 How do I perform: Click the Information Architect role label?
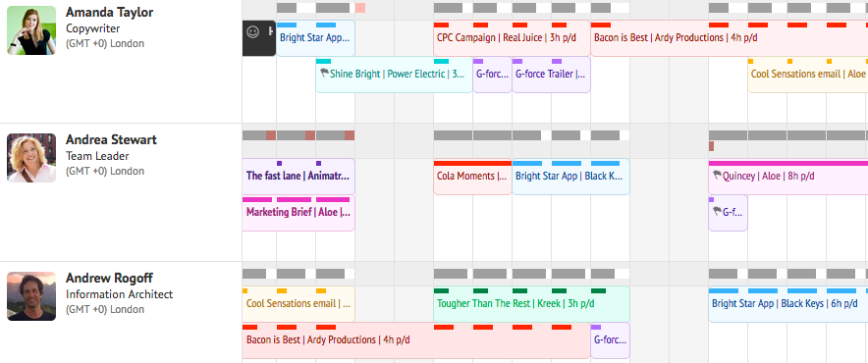coord(120,294)
